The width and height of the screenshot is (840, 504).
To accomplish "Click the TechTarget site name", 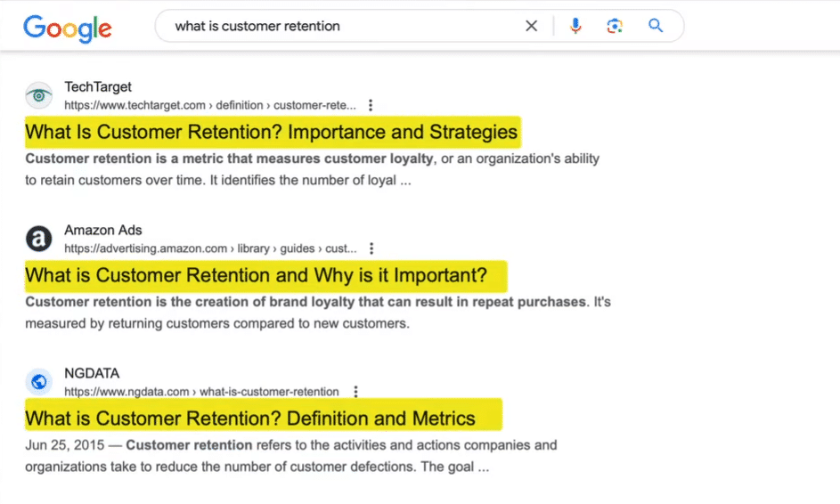I will (98, 87).
